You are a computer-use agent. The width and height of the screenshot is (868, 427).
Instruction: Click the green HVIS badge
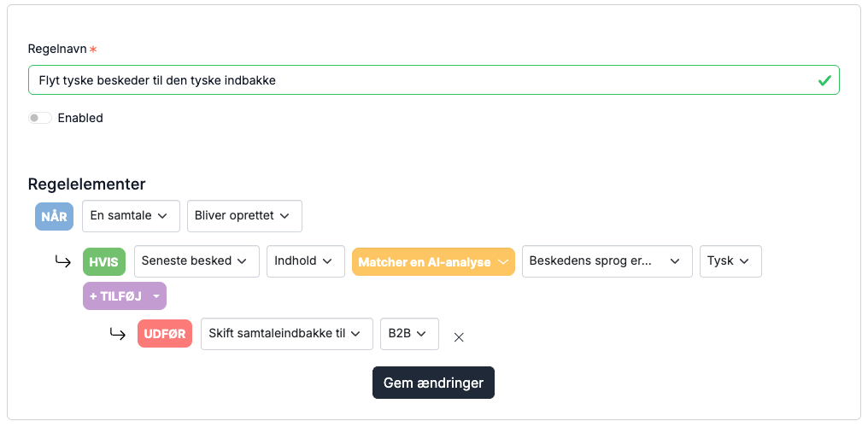click(x=104, y=261)
